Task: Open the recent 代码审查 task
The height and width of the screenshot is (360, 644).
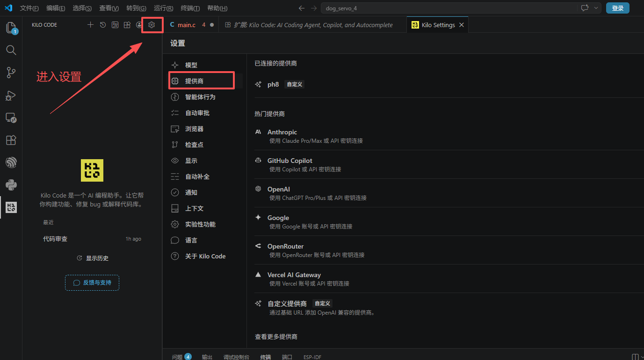Action: pyautogui.click(x=92, y=239)
